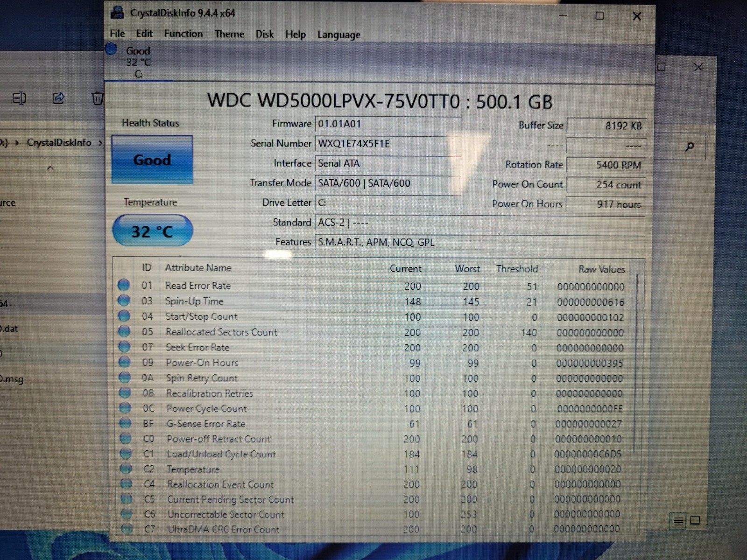Click status dot for Seek Error Rate
The width and height of the screenshot is (747, 560).
pos(124,346)
